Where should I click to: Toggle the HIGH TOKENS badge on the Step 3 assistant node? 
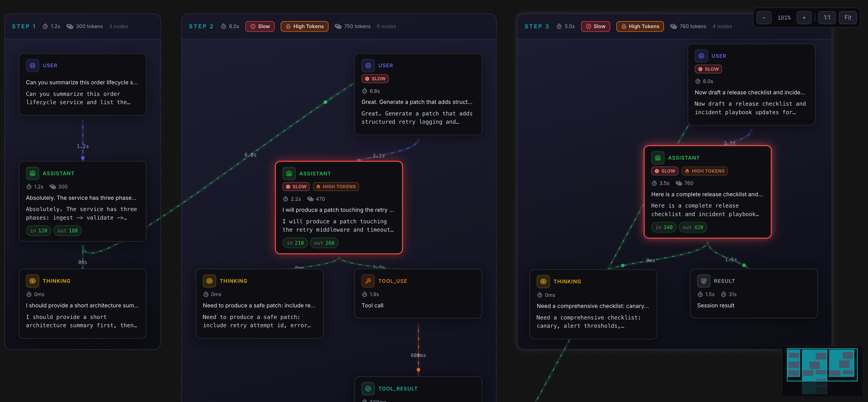(x=704, y=171)
